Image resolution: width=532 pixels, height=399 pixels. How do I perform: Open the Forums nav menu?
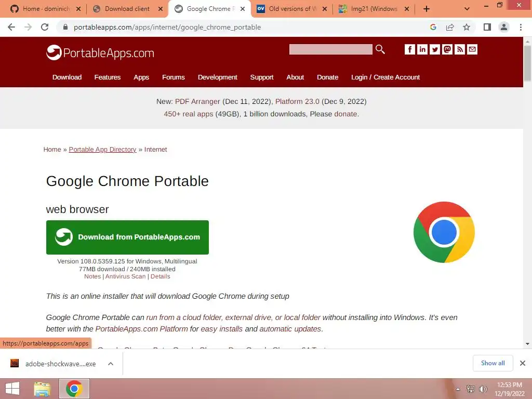point(174,77)
